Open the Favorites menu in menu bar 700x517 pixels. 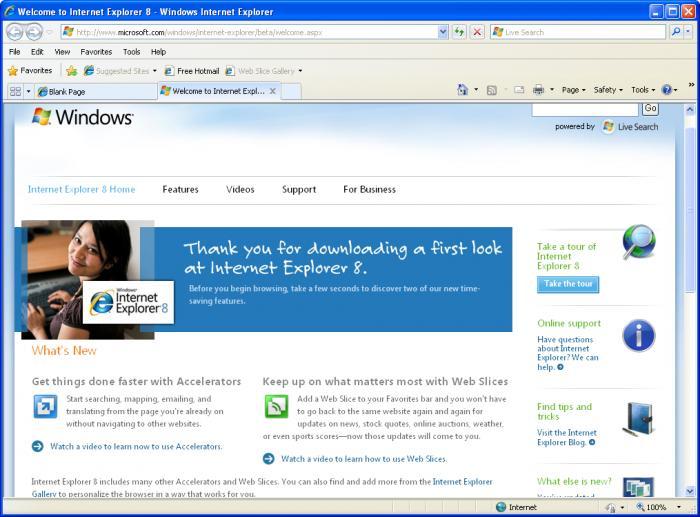(x=96, y=52)
